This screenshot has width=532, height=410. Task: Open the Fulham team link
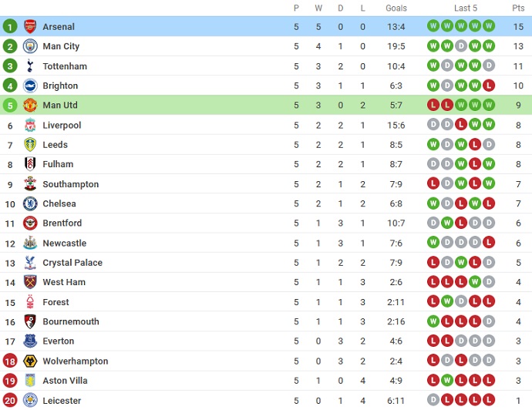(58, 164)
